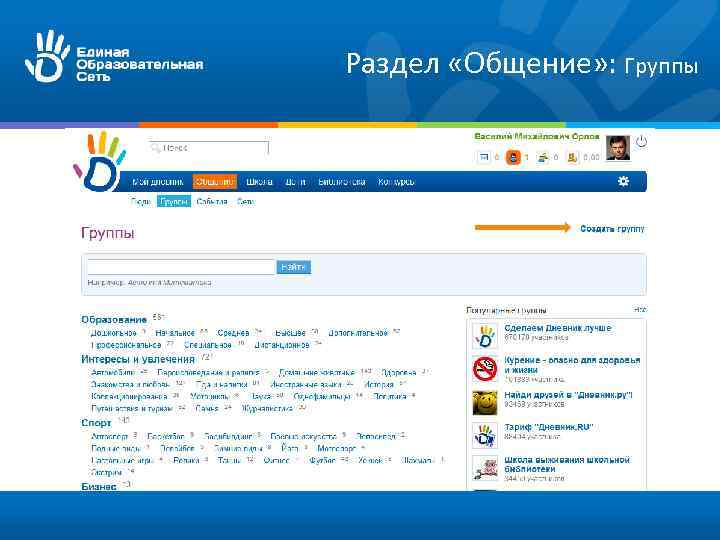The image size is (720, 540).
Task: Open the Домашние животные subcategory
Action: click(x=317, y=372)
